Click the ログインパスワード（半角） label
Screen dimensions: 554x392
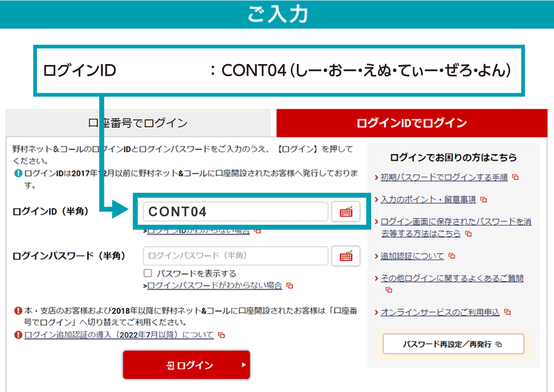coord(69,256)
